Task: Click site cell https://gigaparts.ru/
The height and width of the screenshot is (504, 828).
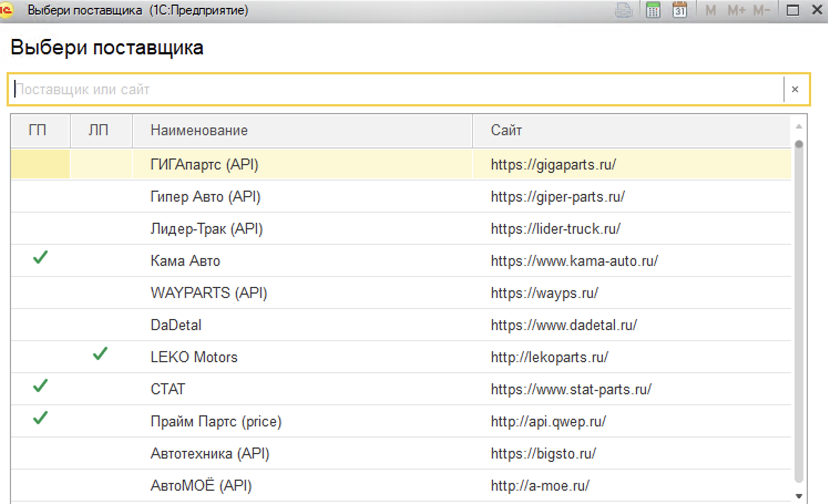Action: tap(553, 164)
